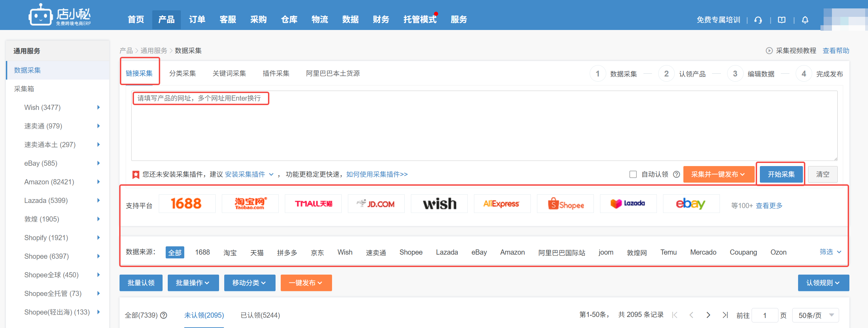Click the 采集视频教程 play icon
Viewport: 868px width, 328px height.
pyautogui.click(x=769, y=51)
